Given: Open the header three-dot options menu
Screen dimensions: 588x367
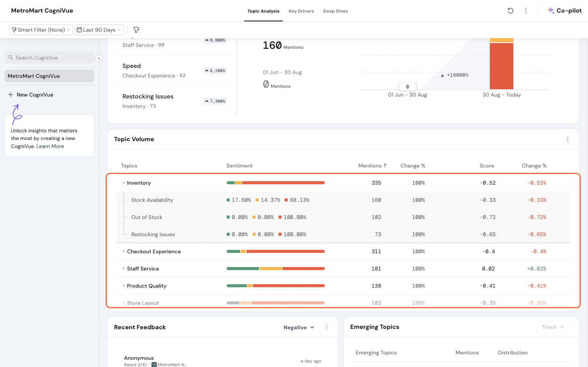Looking at the screenshot, I should (526, 11).
